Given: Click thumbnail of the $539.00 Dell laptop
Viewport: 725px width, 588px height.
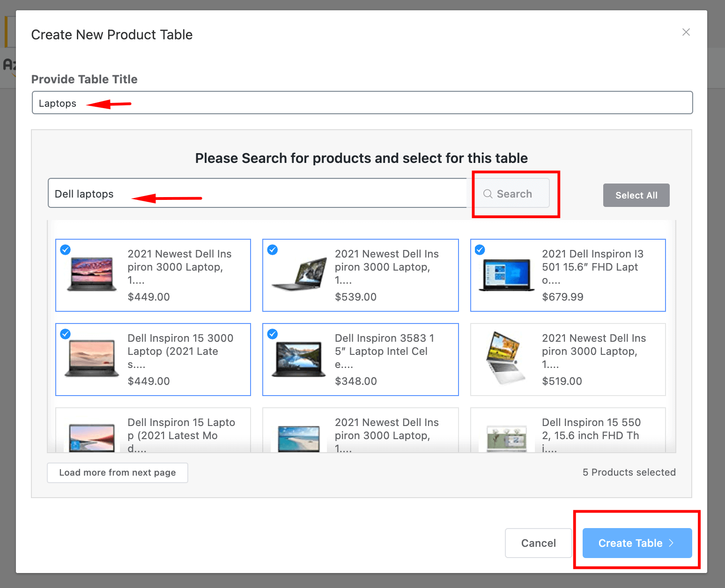Looking at the screenshot, I should (x=299, y=274).
